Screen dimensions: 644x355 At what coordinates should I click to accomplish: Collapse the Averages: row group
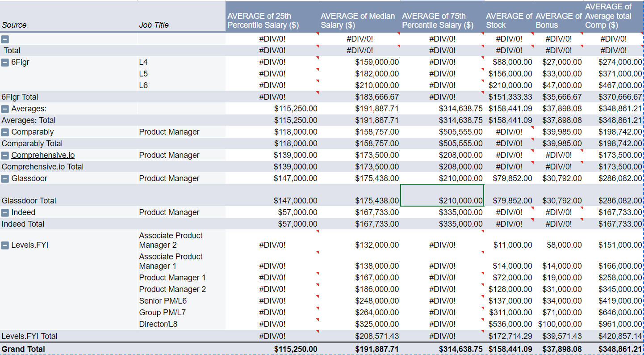tap(5, 109)
